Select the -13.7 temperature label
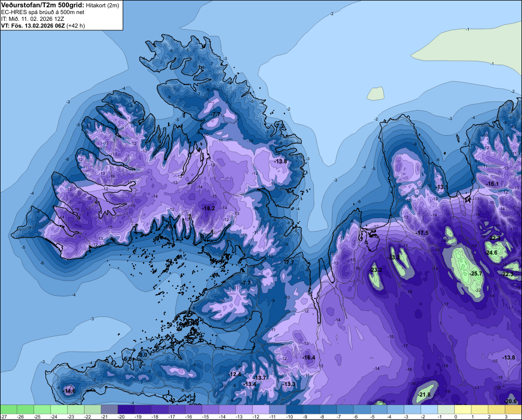 [x=260, y=378]
